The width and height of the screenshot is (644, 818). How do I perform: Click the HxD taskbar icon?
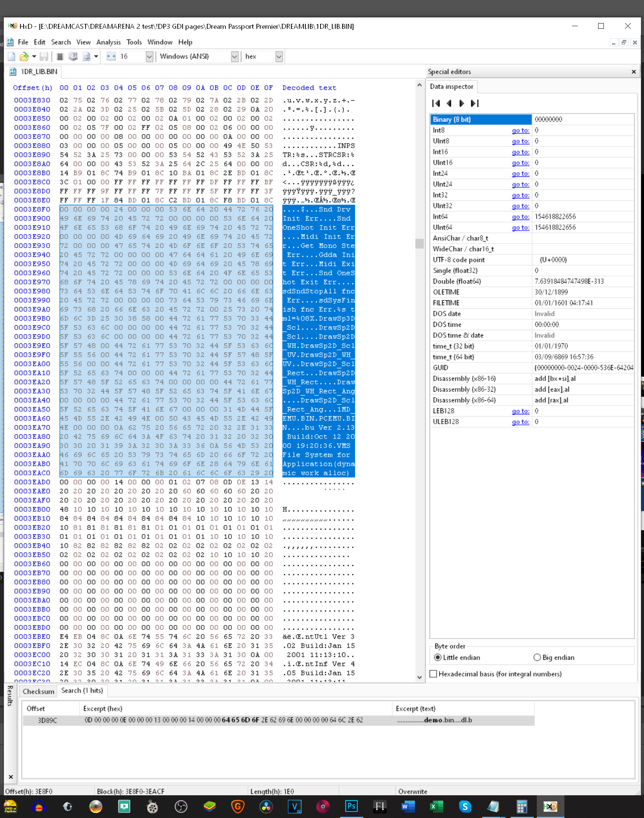[550, 806]
